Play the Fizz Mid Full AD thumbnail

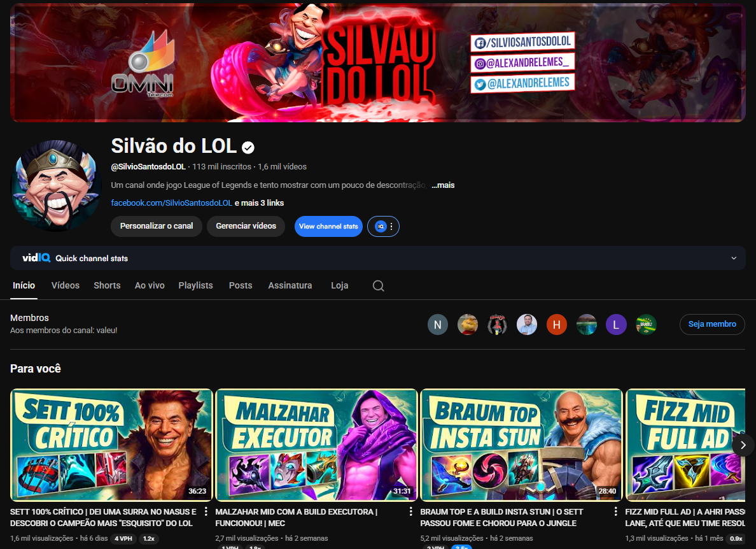click(685, 445)
